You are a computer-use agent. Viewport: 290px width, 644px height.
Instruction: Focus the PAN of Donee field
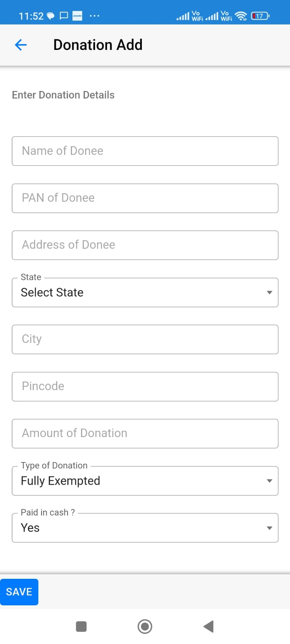pos(145,198)
